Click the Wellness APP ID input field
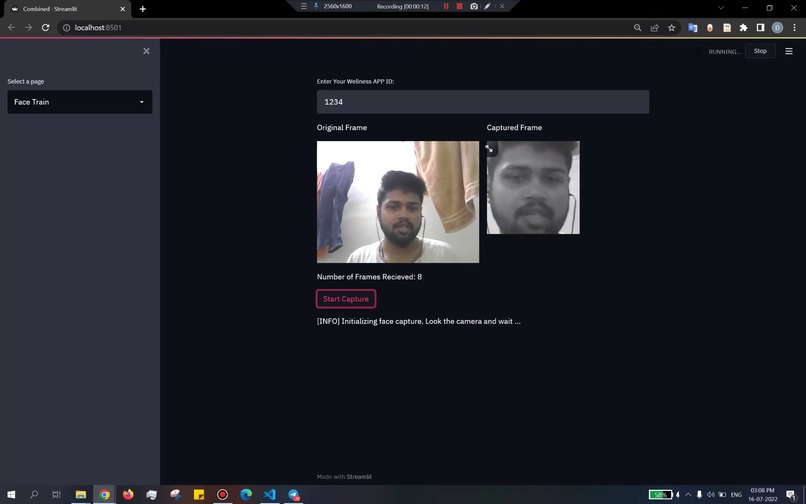The height and width of the screenshot is (504, 806). coord(483,102)
